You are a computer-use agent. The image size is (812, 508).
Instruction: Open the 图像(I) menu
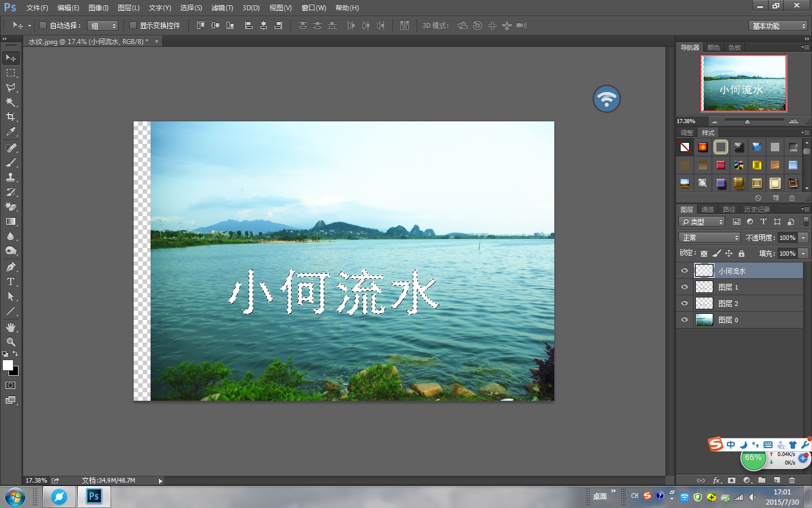click(x=99, y=8)
